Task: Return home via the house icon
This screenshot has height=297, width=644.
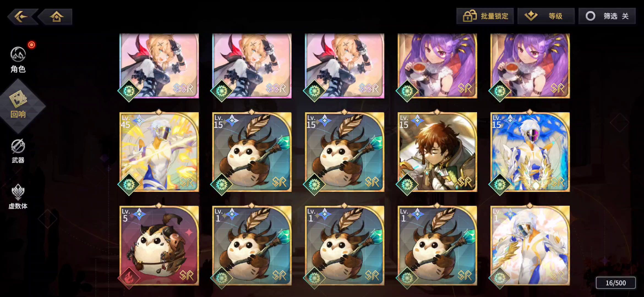Action: coord(57,17)
